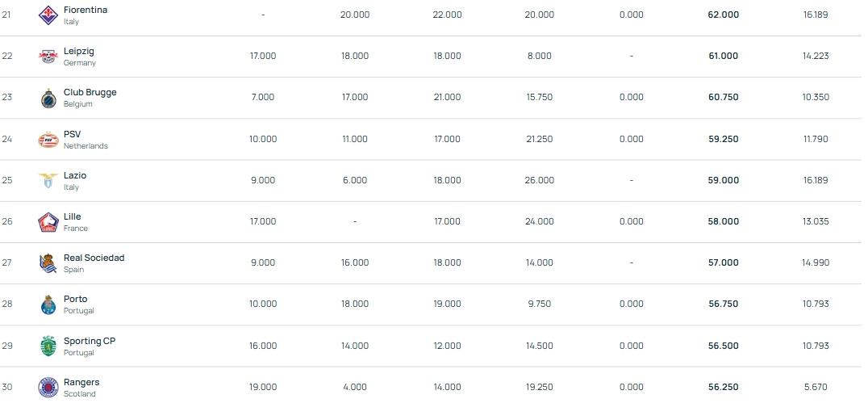868x403 pixels.
Task: Click rank number 26 for Lille
Action: (x=7, y=221)
